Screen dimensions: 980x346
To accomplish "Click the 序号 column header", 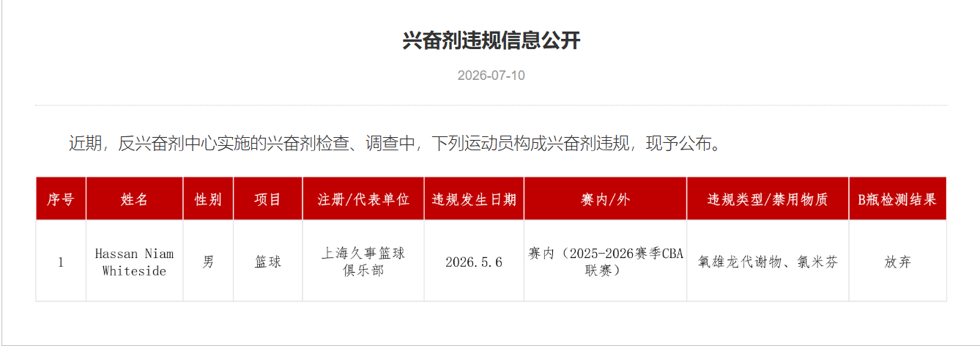I will (x=61, y=199).
